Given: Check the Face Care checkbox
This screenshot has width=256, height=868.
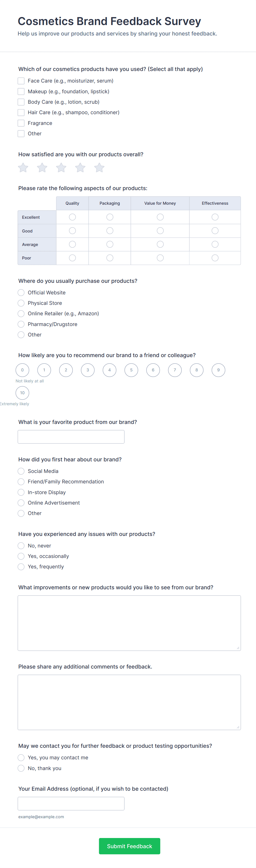Looking at the screenshot, I should tap(21, 81).
